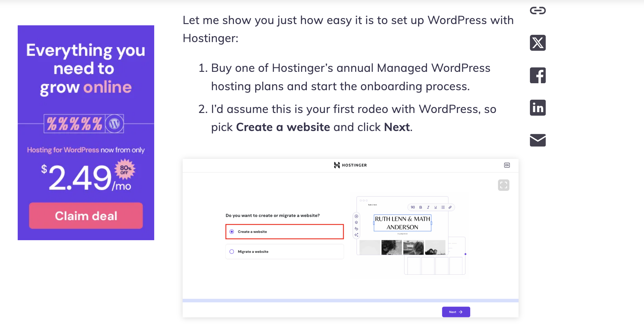The height and width of the screenshot is (331, 644).
Task: Click the layers icon in the editor sidebar
Action: (356, 222)
